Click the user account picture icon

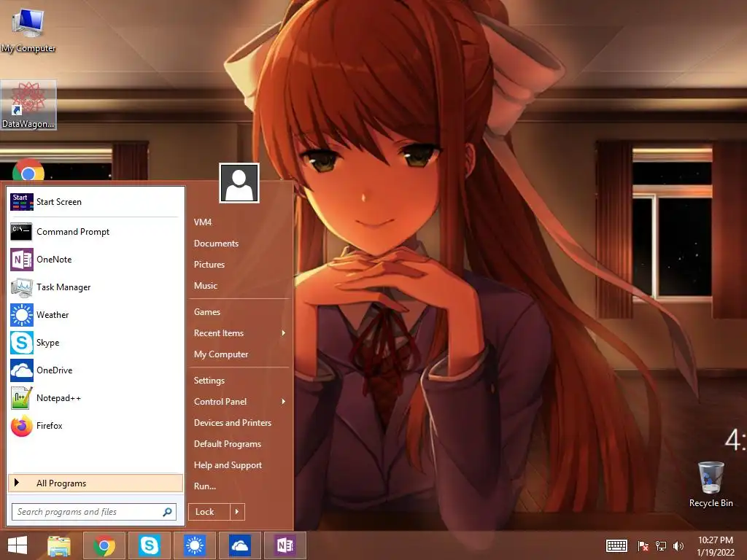click(x=239, y=183)
